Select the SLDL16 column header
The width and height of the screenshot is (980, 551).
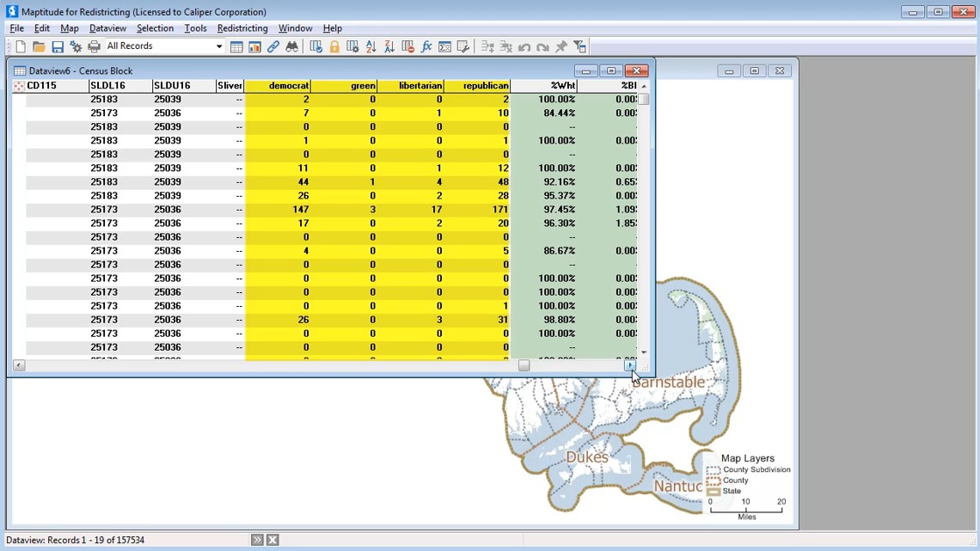119,85
